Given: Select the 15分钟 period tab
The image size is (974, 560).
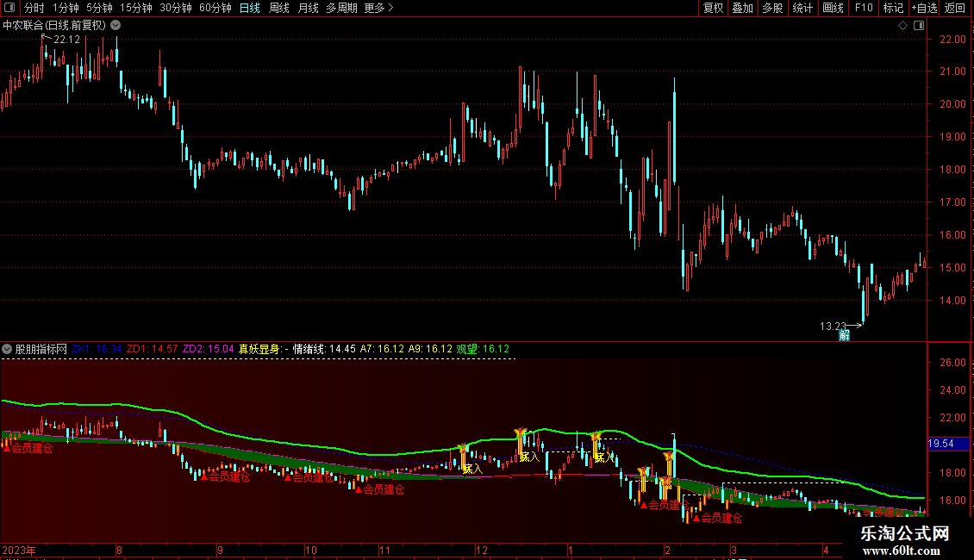Looking at the screenshot, I should tap(136, 8).
